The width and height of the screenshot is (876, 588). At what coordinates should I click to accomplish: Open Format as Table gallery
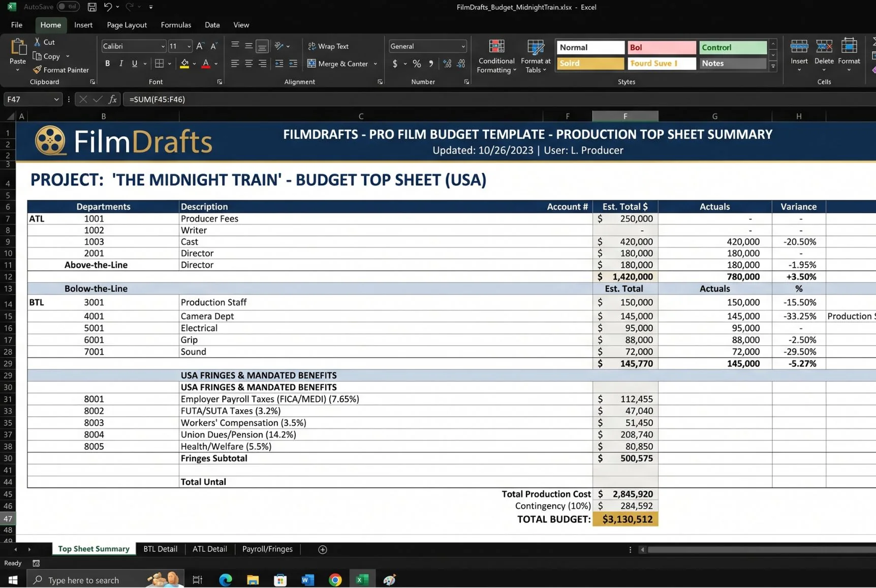[x=536, y=56]
